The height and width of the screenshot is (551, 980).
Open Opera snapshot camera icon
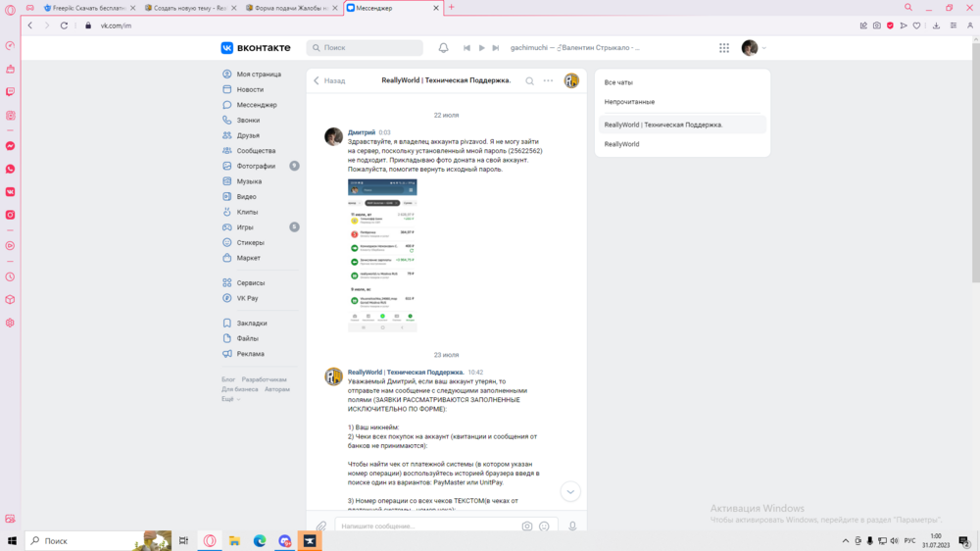pyautogui.click(x=877, y=25)
